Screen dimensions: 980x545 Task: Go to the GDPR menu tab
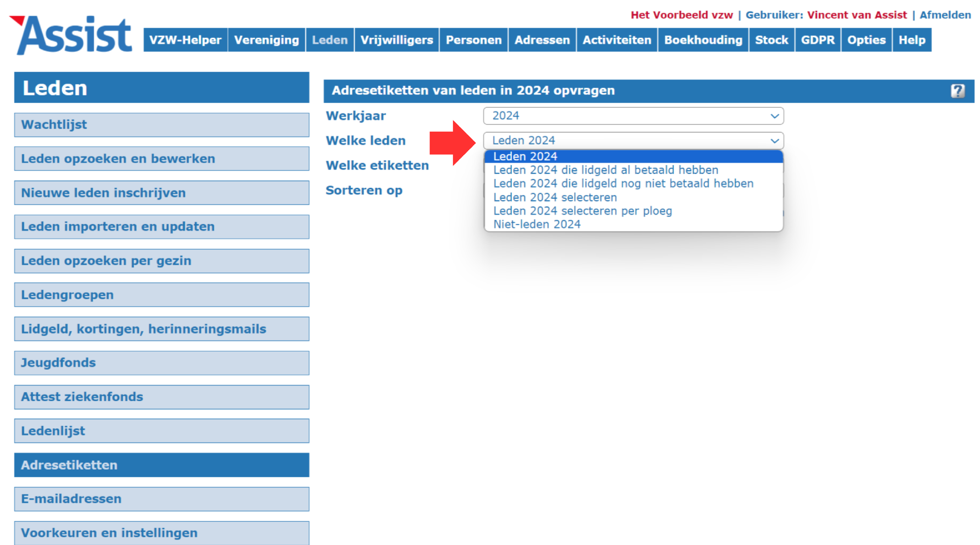pos(817,40)
